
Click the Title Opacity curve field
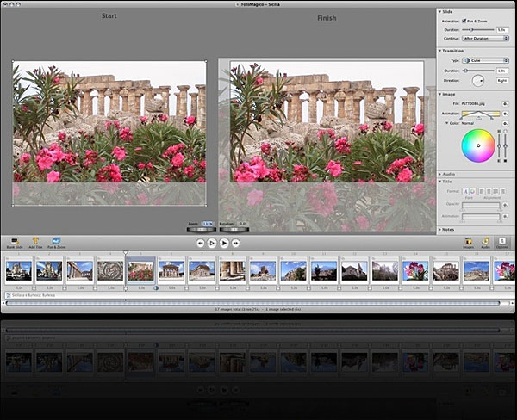click(x=481, y=205)
